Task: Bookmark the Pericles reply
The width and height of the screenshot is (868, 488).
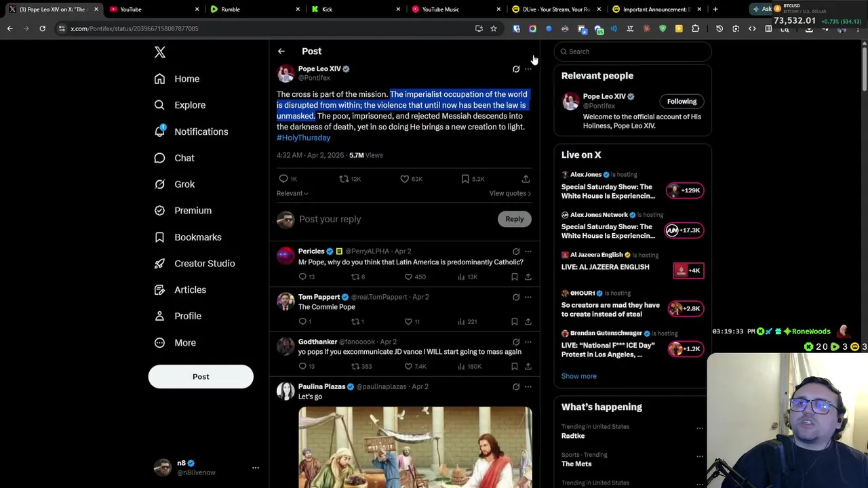Action: pyautogui.click(x=515, y=277)
